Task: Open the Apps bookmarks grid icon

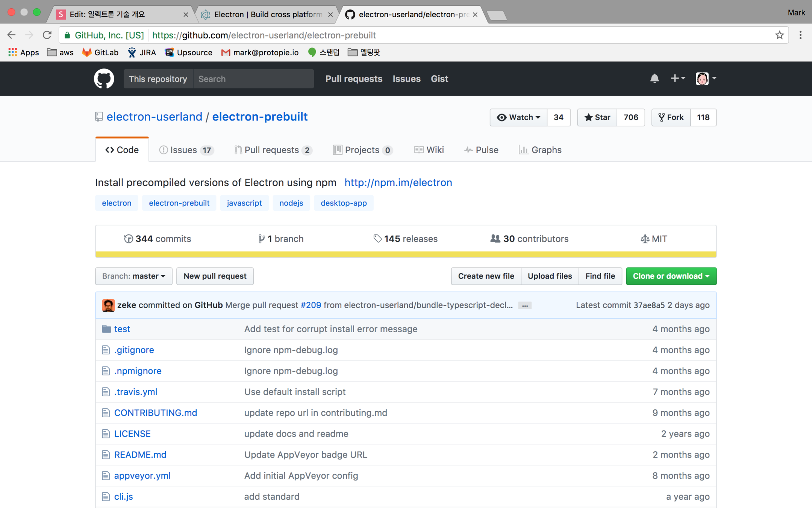Action: 12,52
